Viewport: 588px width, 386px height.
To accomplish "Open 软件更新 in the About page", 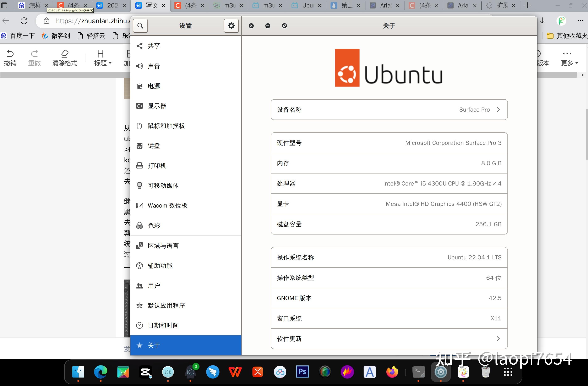I will pos(389,339).
